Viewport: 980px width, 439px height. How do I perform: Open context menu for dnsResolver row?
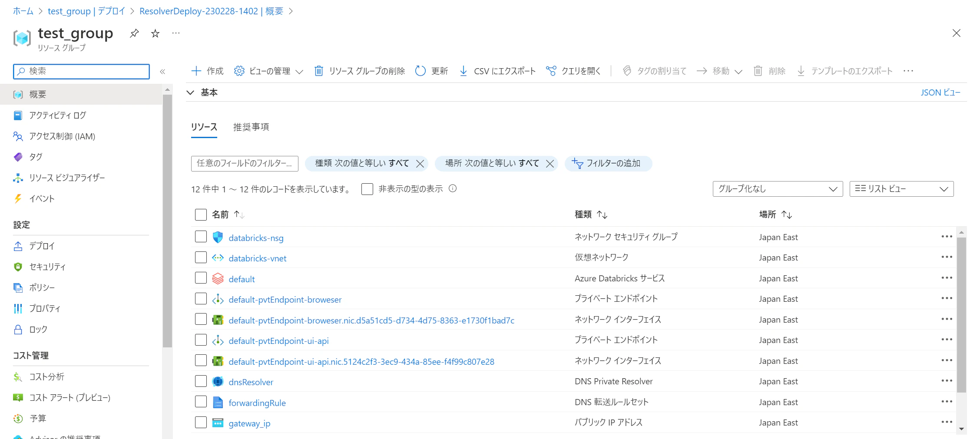click(x=947, y=381)
